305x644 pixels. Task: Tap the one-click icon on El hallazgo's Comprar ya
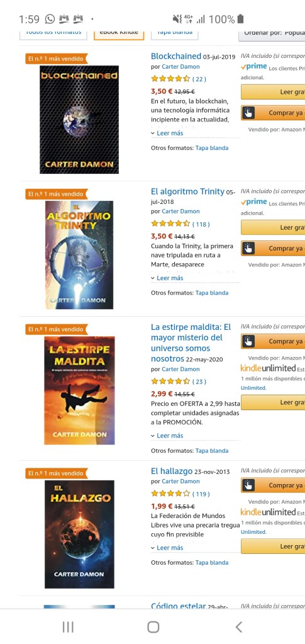(248, 485)
